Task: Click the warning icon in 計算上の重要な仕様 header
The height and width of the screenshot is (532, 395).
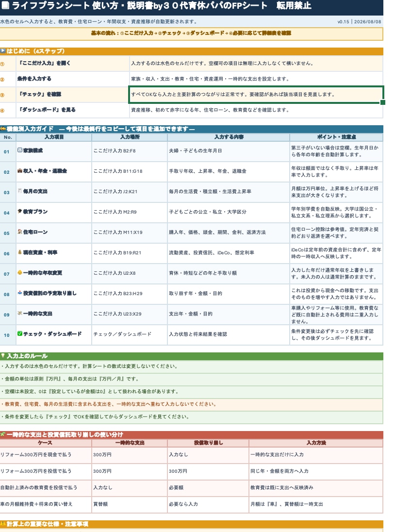Action: [3, 524]
